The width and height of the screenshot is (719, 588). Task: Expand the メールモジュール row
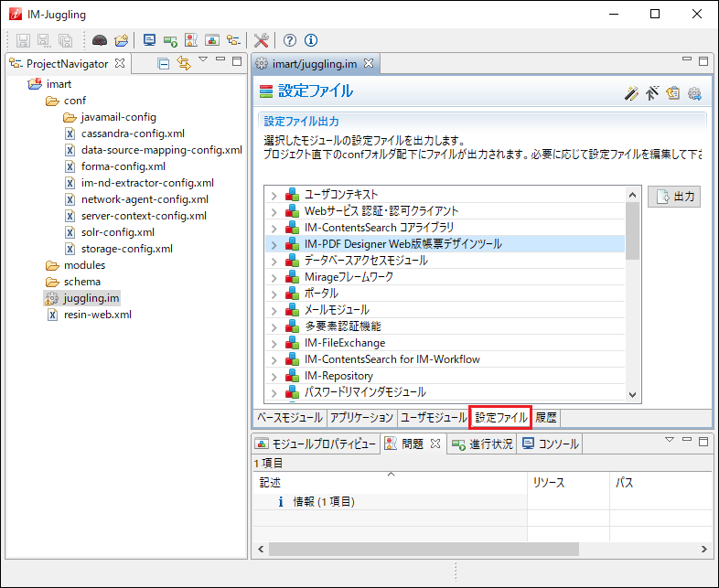(274, 311)
